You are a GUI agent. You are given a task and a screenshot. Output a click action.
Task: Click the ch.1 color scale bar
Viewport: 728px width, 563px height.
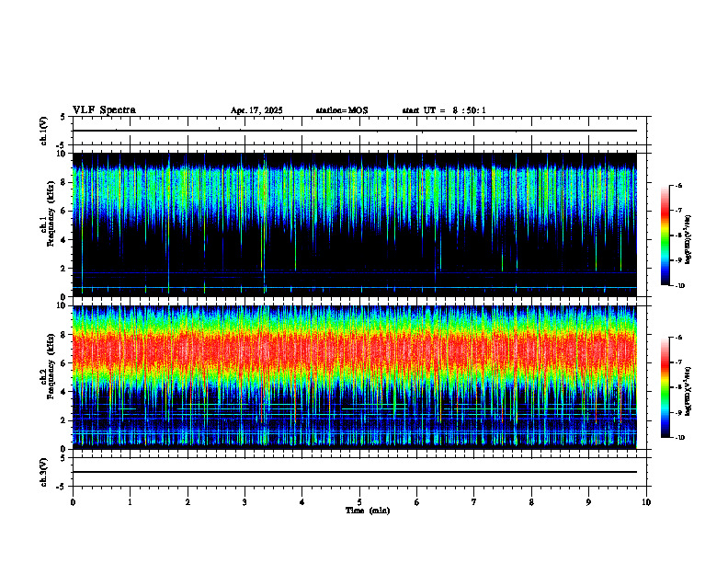pos(665,236)
